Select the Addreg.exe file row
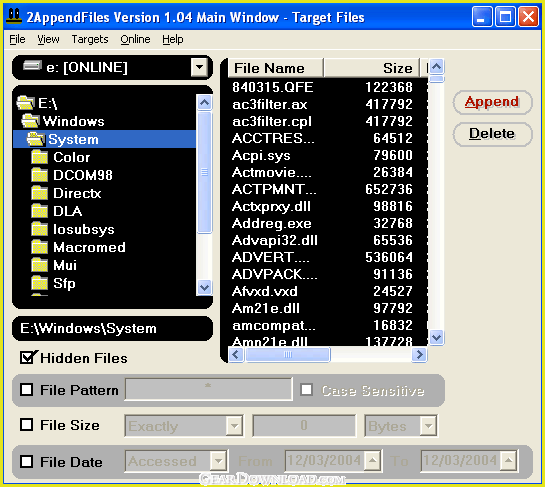This screenshot has width=545, height=487. (323, 223)
